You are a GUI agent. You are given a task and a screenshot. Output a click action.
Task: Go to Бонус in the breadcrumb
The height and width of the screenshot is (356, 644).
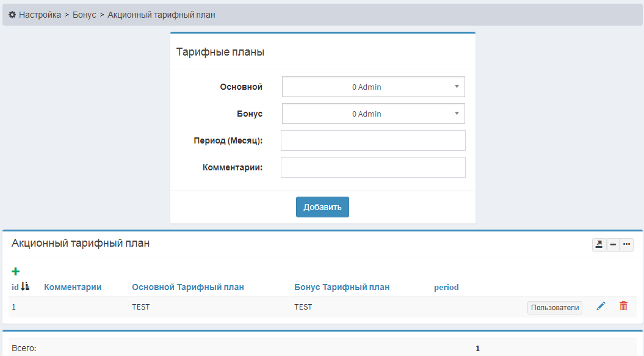[84, 15]
